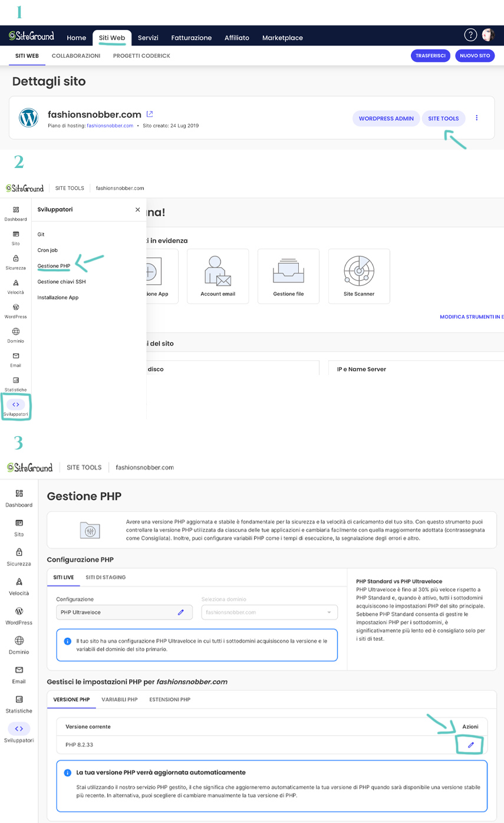Select the VERSIONE PHP tab
Screen dimensions: 504x823
point(71,699)
